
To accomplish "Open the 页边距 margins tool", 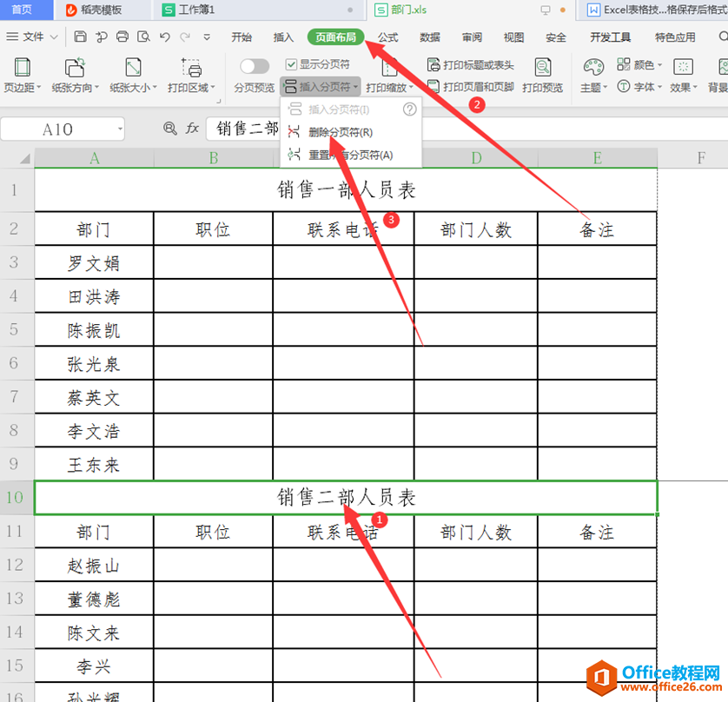I will pos(23,75).
